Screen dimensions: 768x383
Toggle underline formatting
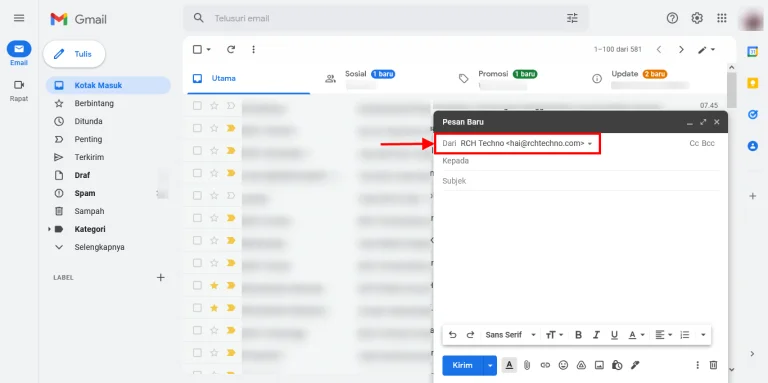[x=614, y=335]
